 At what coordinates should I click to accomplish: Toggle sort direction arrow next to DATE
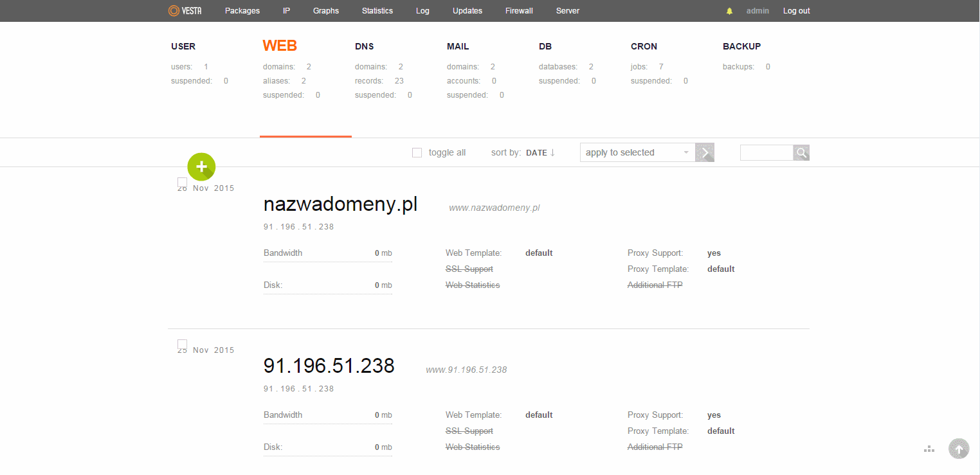[x=552, y=152]
